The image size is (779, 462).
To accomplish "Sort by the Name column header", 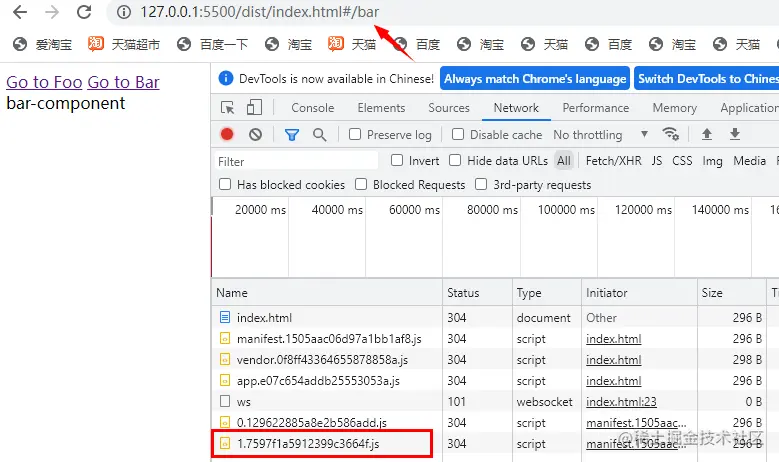I will pos(327,293).
